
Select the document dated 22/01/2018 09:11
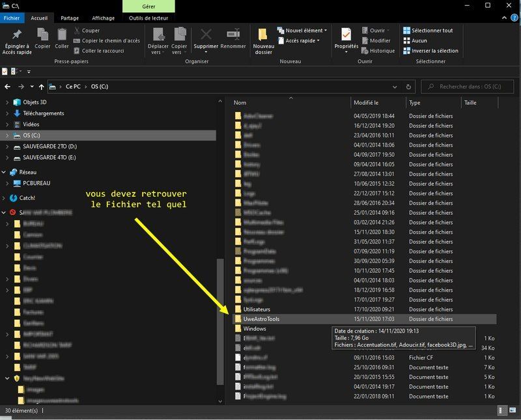click(364, 397)
